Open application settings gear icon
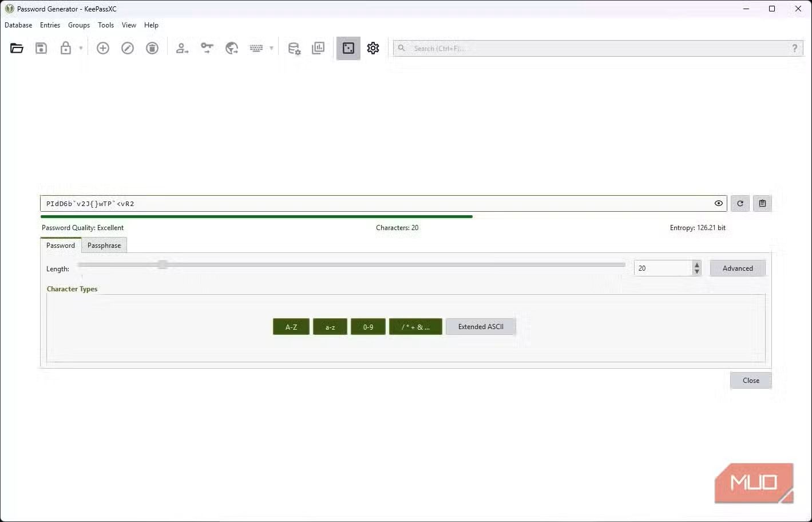The image size is (812, 522). click(373, 49)
